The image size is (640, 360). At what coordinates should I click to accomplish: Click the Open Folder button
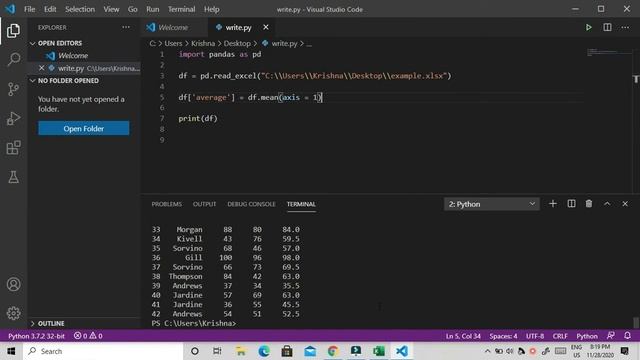84,128
